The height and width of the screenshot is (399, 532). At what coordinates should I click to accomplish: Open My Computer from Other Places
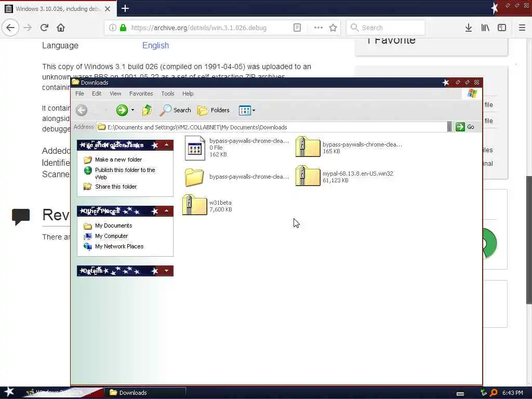(111, 236)
